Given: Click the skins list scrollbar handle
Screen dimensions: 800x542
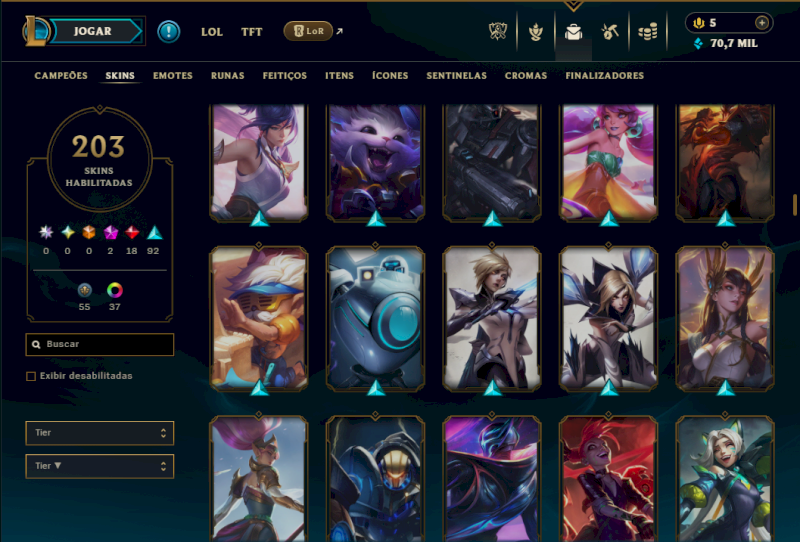Looking at the screenshot, I should 794,205.
